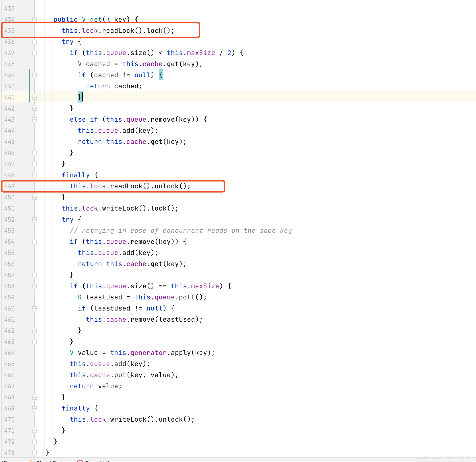The height and width of the screenshot is (462, 476).
Task: Click fold end marker at line 463
Action: pos(34,342)
